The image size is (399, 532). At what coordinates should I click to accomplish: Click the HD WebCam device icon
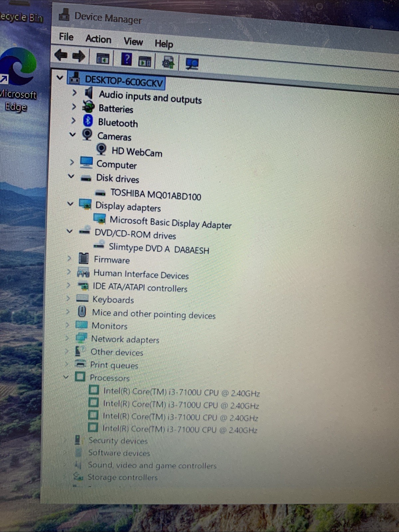pyautogui.click(x=101, y=149)
